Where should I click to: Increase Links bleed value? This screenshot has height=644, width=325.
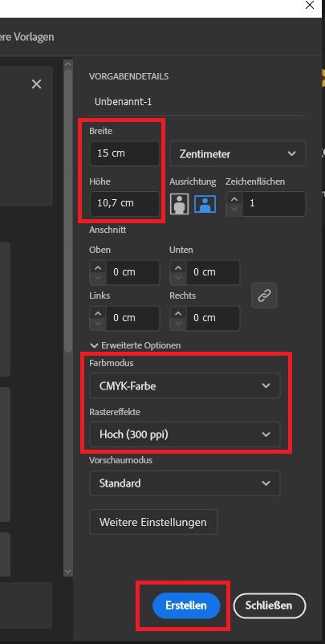click(98, 313)
